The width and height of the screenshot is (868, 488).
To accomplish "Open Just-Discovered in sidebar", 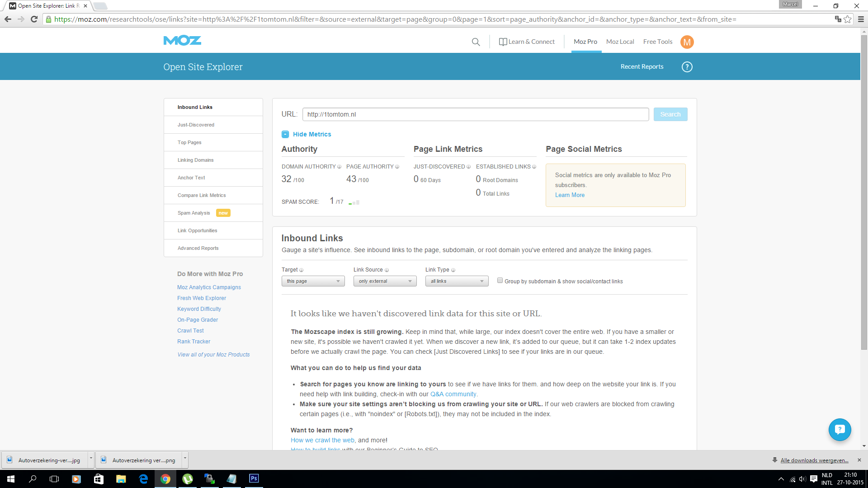I will (x=213, y=125).
